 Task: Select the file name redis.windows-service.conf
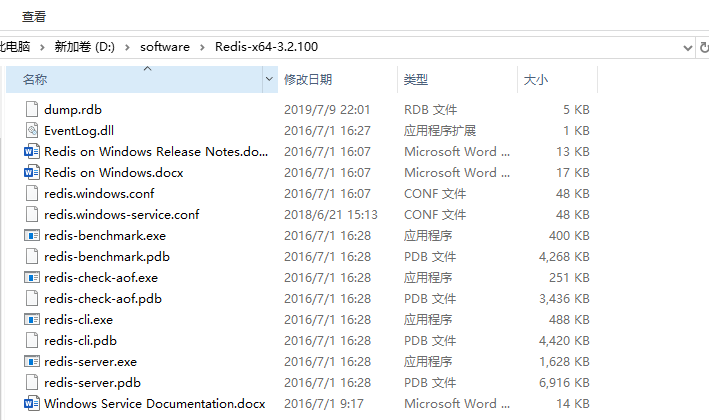122,215
